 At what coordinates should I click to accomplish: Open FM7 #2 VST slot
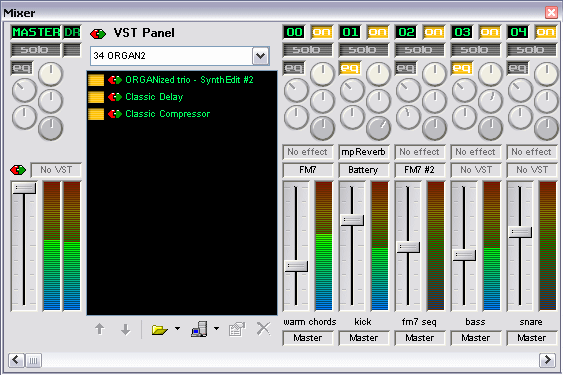420,170
